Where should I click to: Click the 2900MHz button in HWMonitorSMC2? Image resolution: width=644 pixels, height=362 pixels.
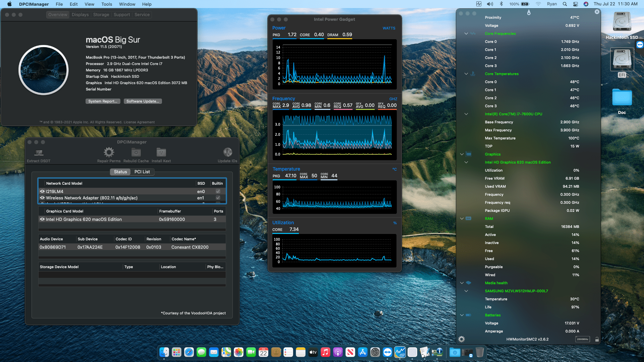(583, 339)
